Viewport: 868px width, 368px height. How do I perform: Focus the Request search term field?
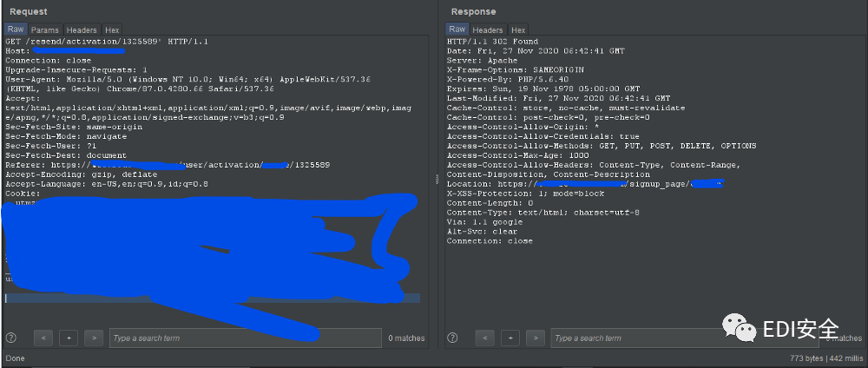[246, 338]
